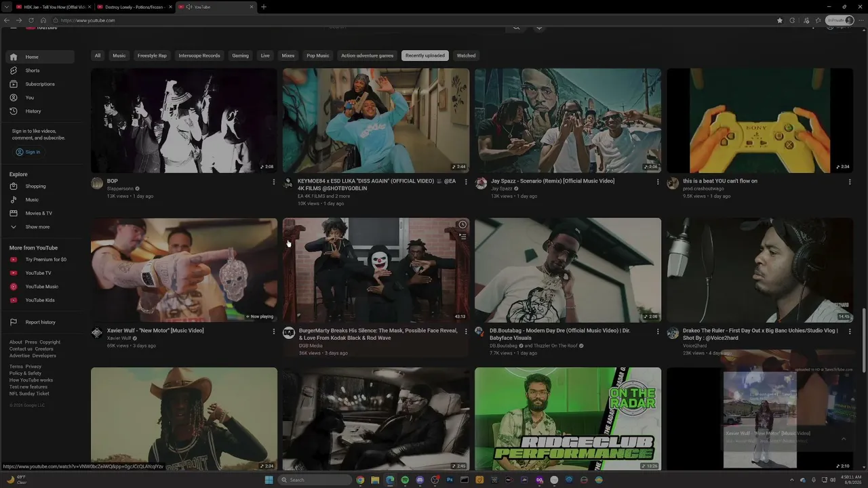Click the YouTube TV logo icon
This screenshot has height=488, width=868.
point(14,273)
